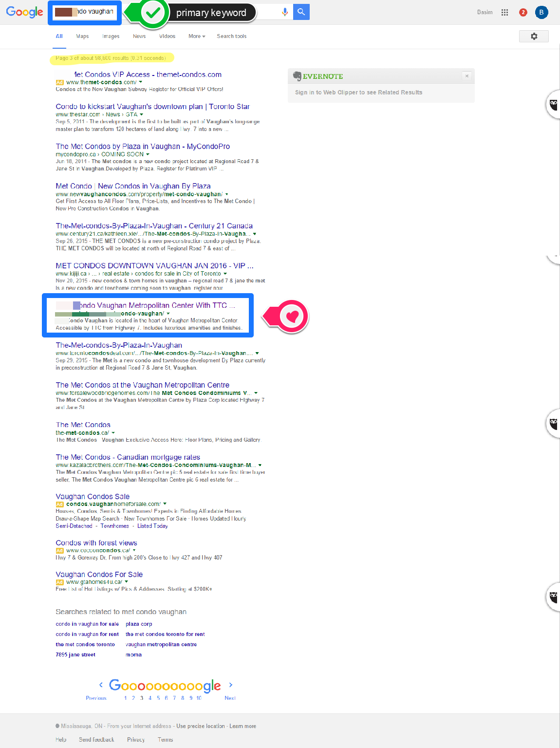Search related 'vaughan metropolitan centre'

coord(161,644)
